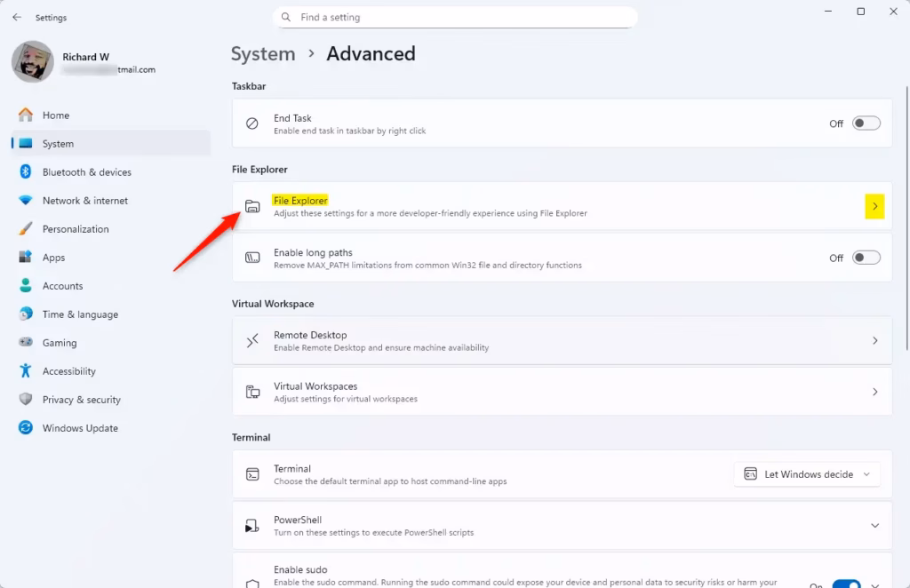Image resolution: width=910 pixels, height=588 pixels.
Task: Open Accessibility settings
Action: pos(110,370)
